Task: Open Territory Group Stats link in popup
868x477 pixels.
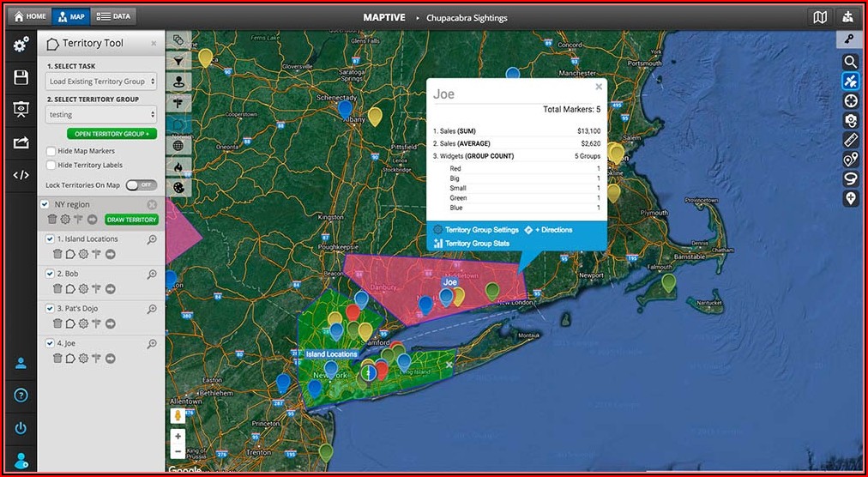Action: point(477,244)
